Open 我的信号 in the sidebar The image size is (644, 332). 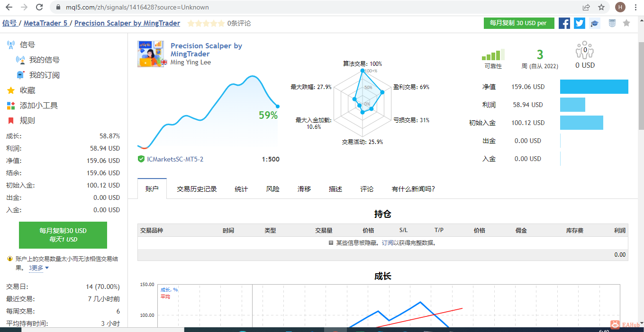[45, 60]
